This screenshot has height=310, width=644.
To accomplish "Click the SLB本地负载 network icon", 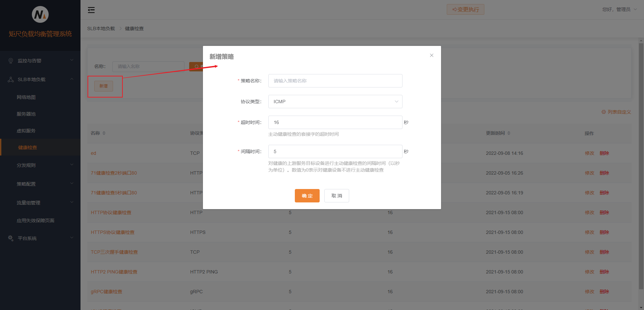I will [x=11, y=79].
